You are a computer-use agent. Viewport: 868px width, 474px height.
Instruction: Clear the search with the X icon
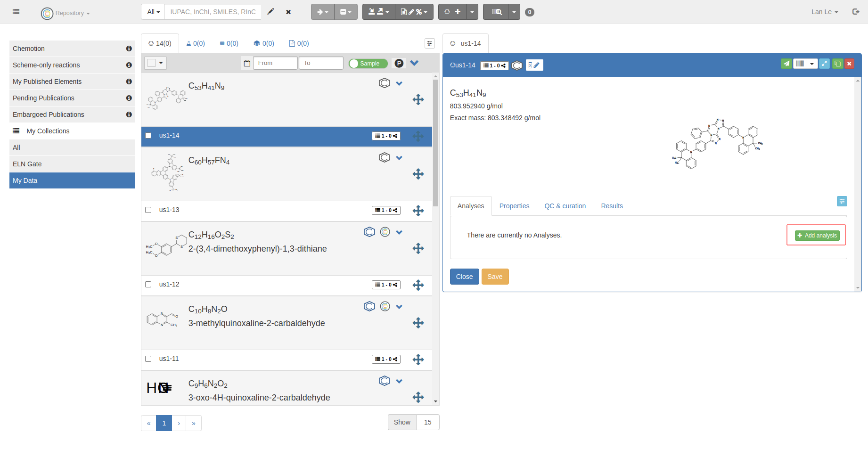(288, 12)
